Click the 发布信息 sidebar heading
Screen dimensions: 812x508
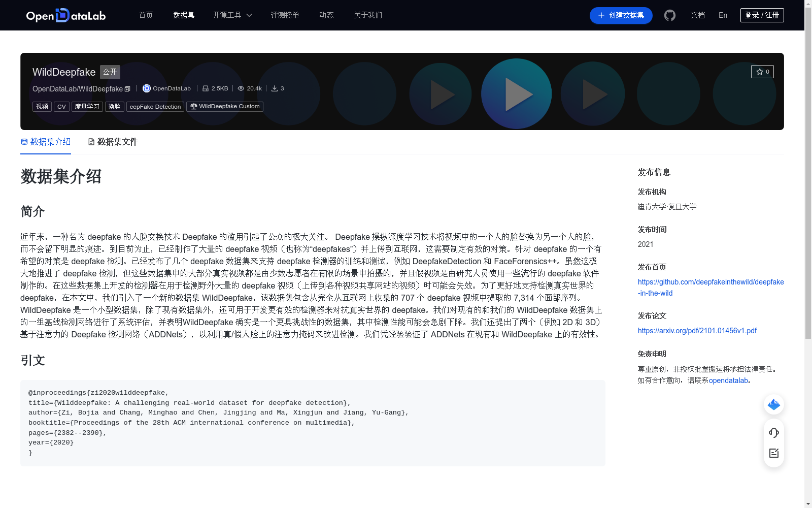click(654, 173)
